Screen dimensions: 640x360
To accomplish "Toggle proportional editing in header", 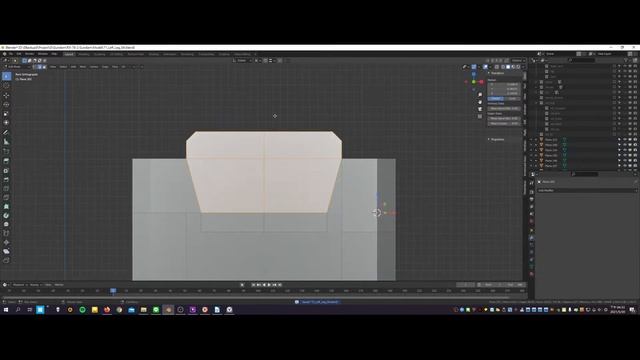I will (x=280, y=60).
